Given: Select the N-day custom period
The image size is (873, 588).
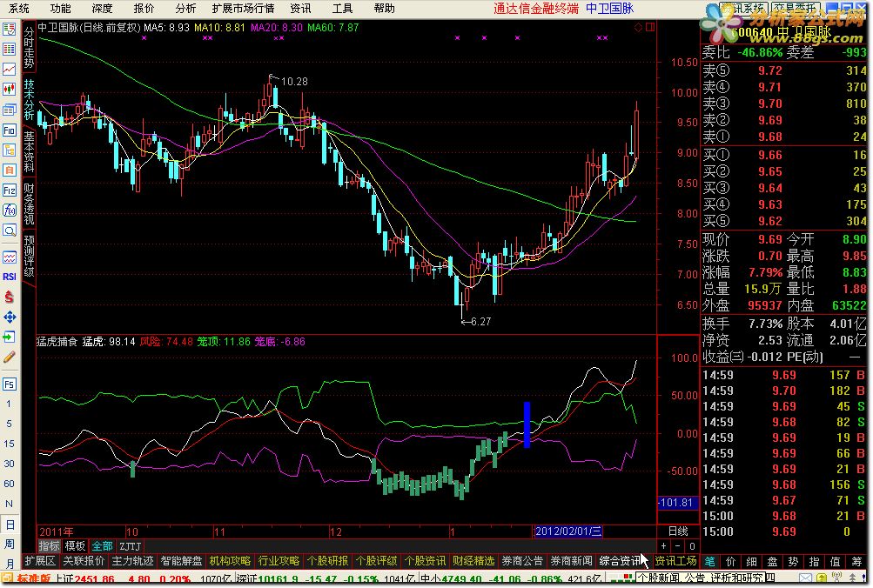Looking at the screenshot, I should tap(10, 504).
